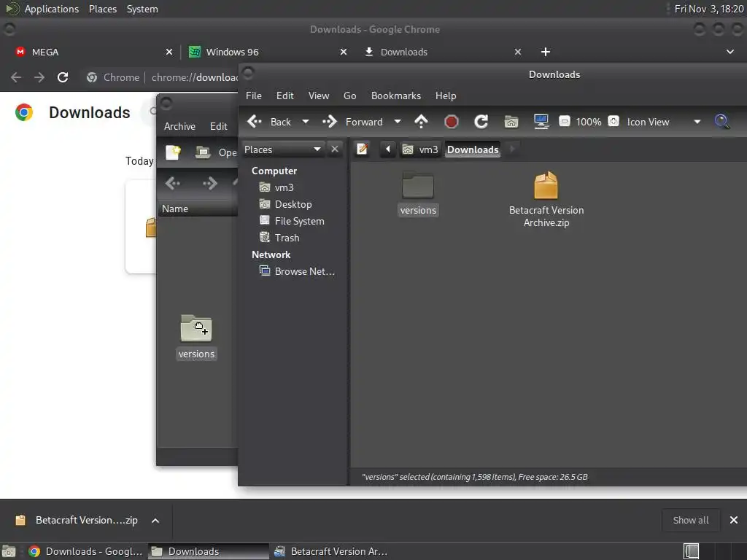Open the Forward history dropdown arrow

(398, 122)
